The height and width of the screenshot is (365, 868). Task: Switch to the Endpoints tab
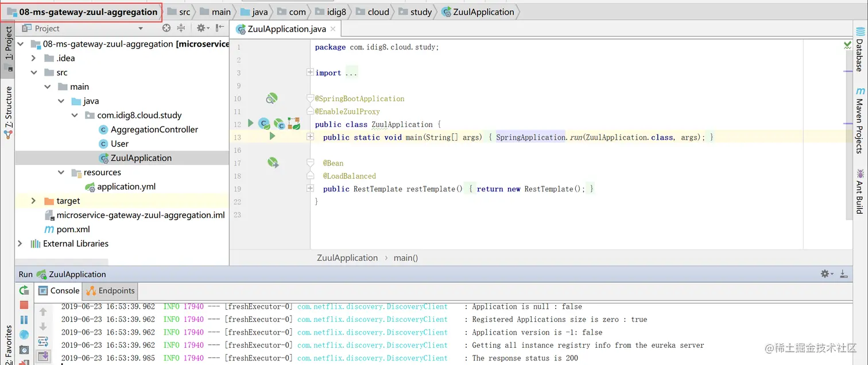click(x=110, y=290)
